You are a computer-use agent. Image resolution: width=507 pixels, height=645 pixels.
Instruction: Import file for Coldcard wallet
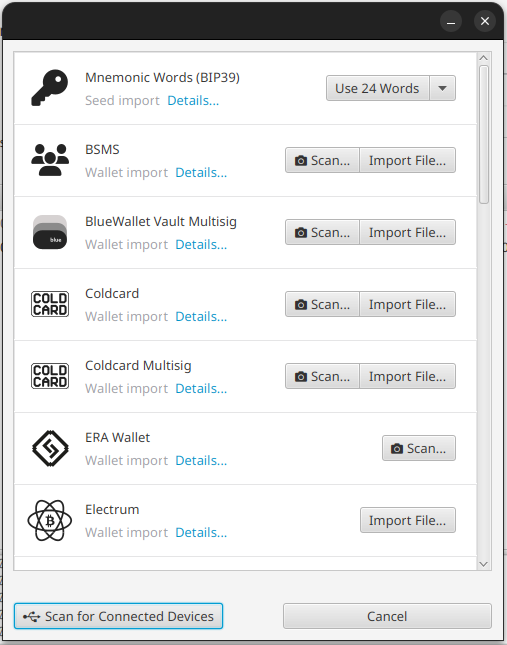[407, 304]
